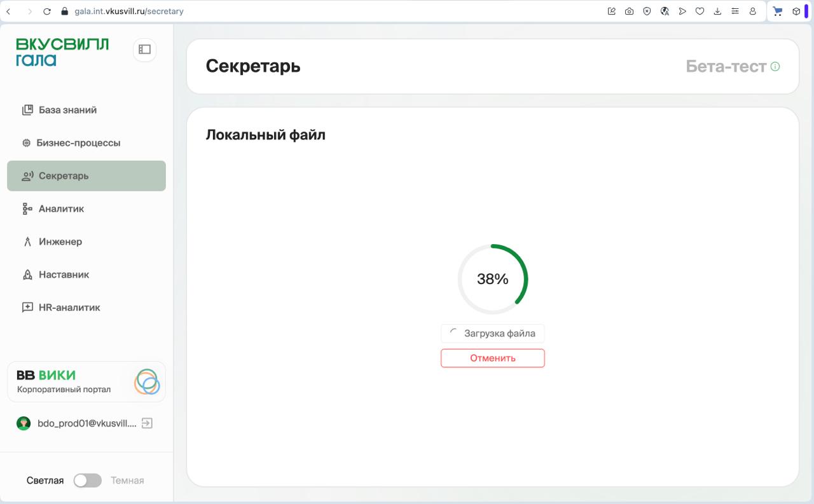Image resolution: width=814 pixels, height=504 pixels.
Task: Open the Инженер menu item
Action: 60,242
